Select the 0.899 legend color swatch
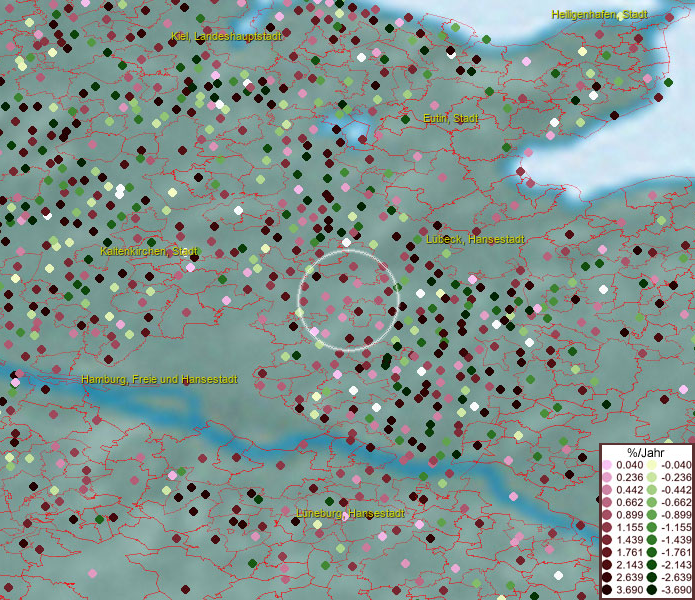695x600 pixels. pos(608,515)
